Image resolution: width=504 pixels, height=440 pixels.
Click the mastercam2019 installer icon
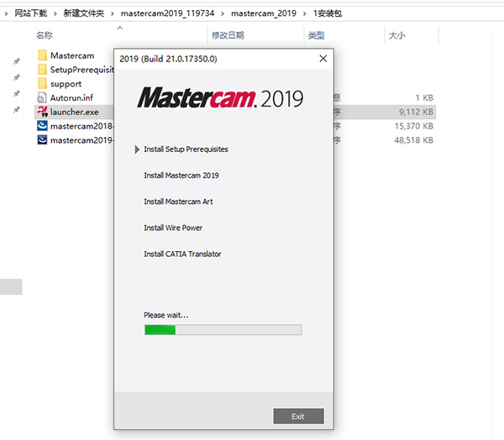pos(42,140)
